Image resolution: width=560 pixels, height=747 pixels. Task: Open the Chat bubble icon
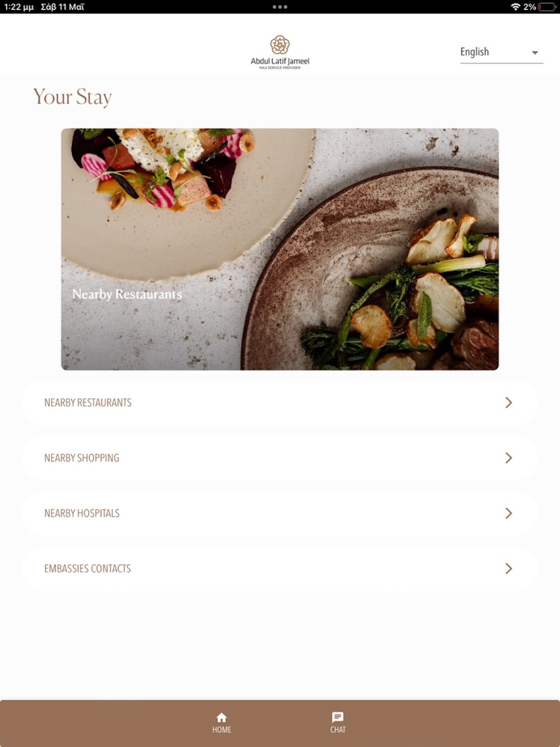click(338, 717)
